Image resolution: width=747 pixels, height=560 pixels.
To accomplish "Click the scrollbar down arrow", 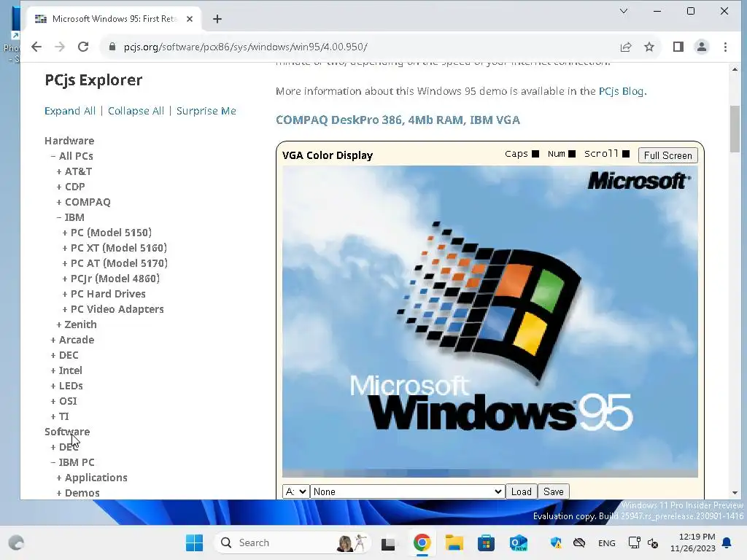I will [735, 493].
